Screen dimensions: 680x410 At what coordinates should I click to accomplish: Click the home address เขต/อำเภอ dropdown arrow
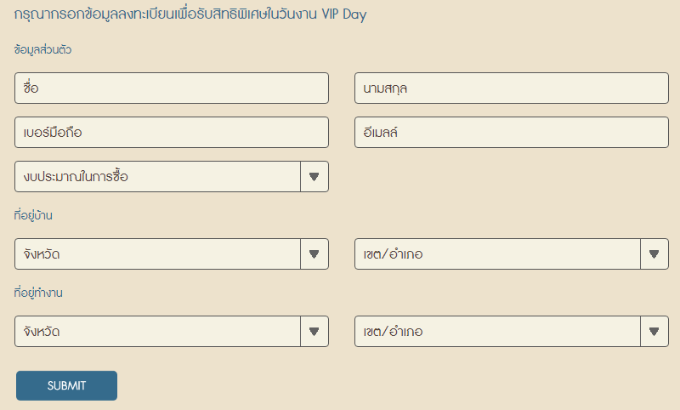pyautogui.click(x=654, y=254)
